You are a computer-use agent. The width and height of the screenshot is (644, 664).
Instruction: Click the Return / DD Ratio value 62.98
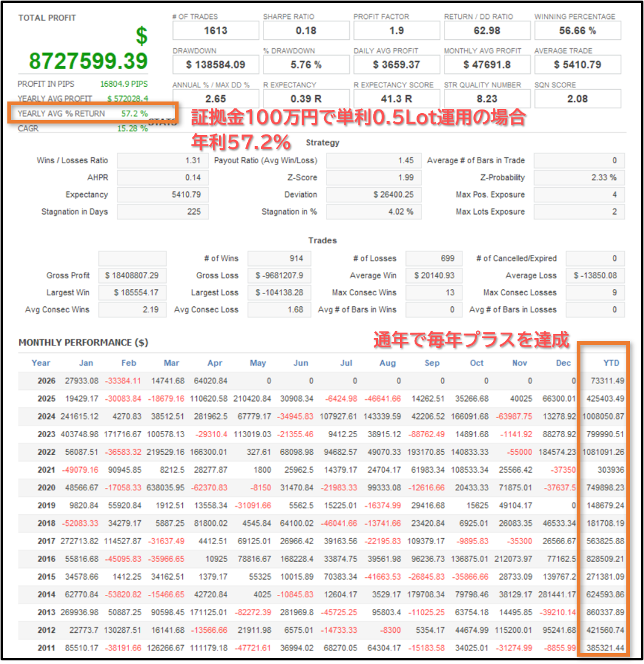487,31
